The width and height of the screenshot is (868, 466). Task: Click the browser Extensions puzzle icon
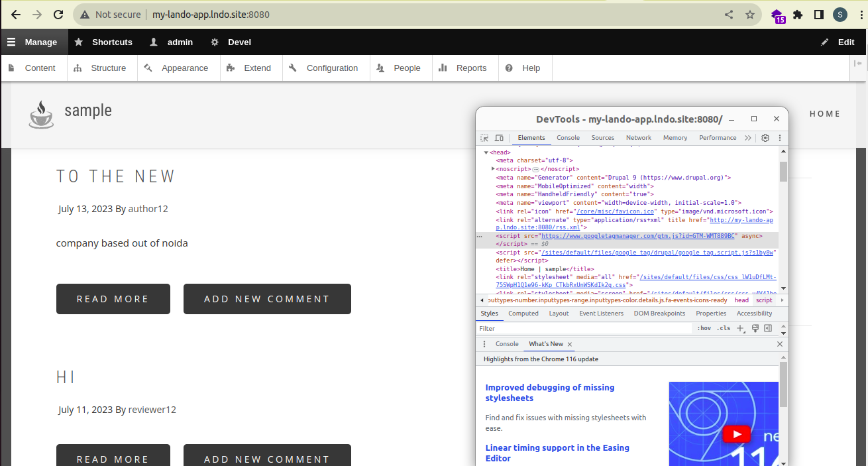tap(798, 14)
